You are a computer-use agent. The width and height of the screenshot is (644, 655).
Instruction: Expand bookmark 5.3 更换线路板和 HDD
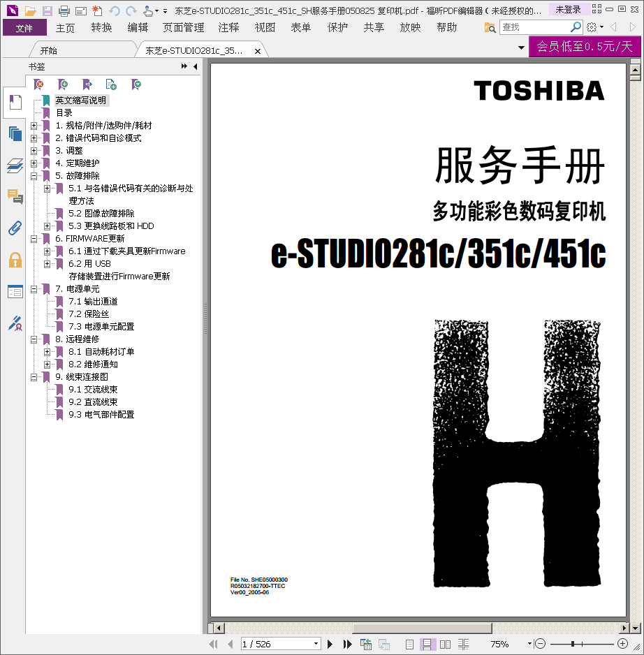pos(47,226)
